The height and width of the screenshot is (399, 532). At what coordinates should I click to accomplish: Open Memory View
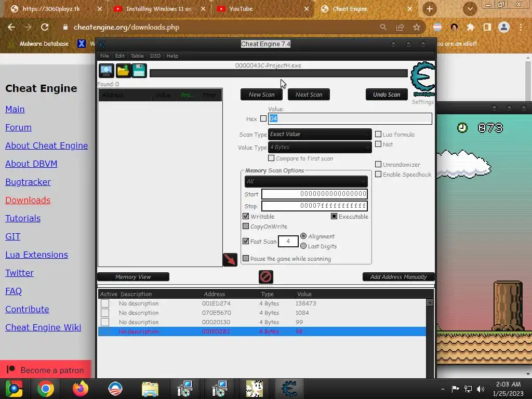tap(133, 277)
